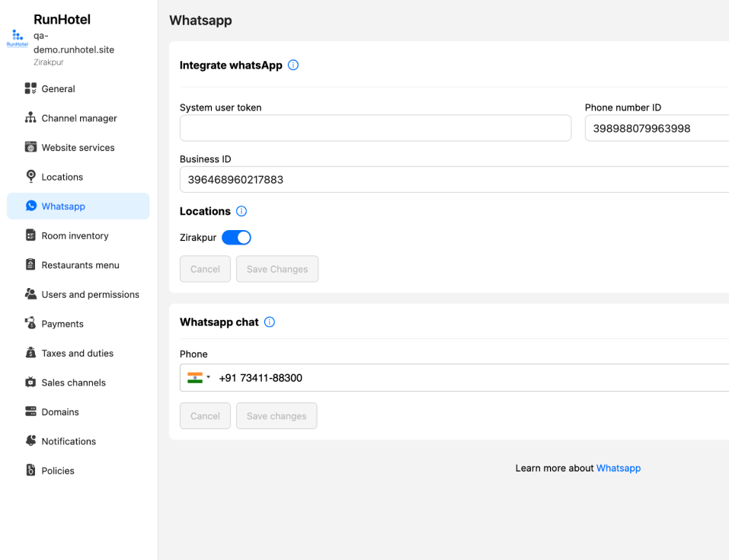Click the System user token field
The image size is (729, 560).
coord(376,128)
